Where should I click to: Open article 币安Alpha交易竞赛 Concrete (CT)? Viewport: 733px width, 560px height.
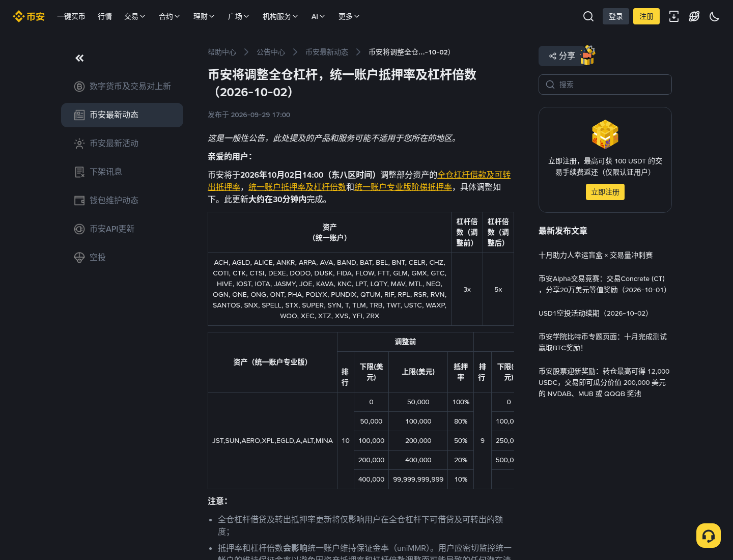pos(603,284)
